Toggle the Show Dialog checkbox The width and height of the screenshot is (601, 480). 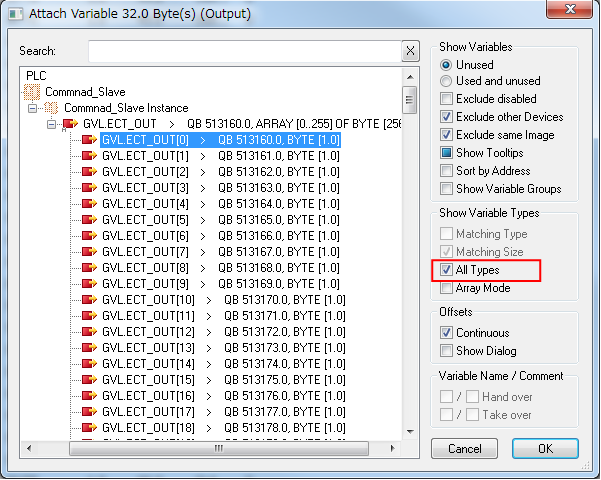[446, 351]
